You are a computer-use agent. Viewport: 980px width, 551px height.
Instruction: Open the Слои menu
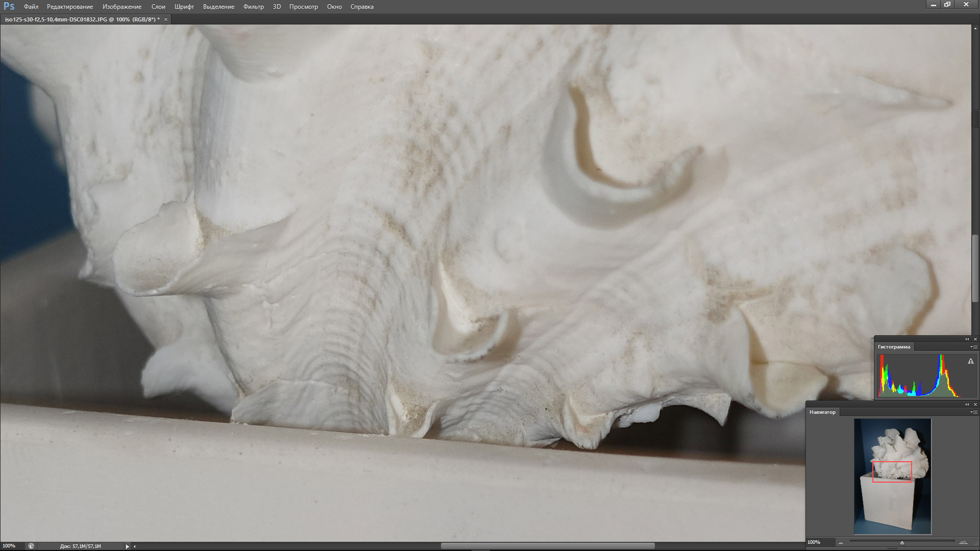(x=158, y=7)
